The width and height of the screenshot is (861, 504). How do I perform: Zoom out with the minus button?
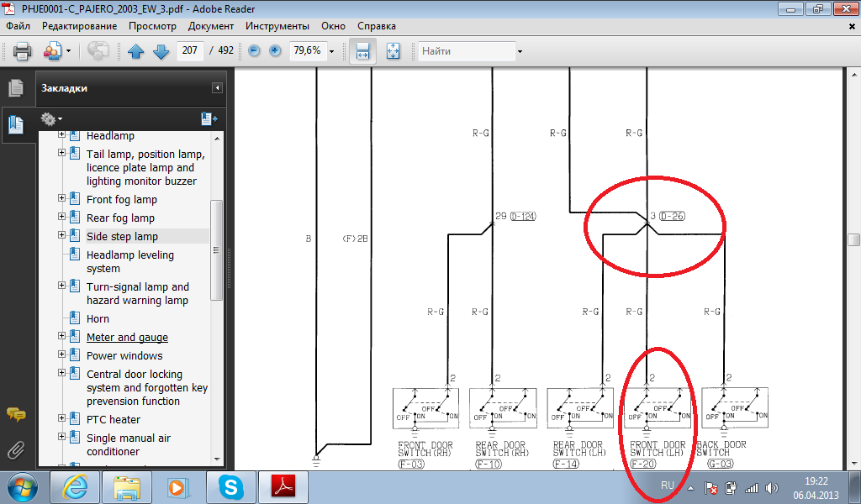pos(254,51)
